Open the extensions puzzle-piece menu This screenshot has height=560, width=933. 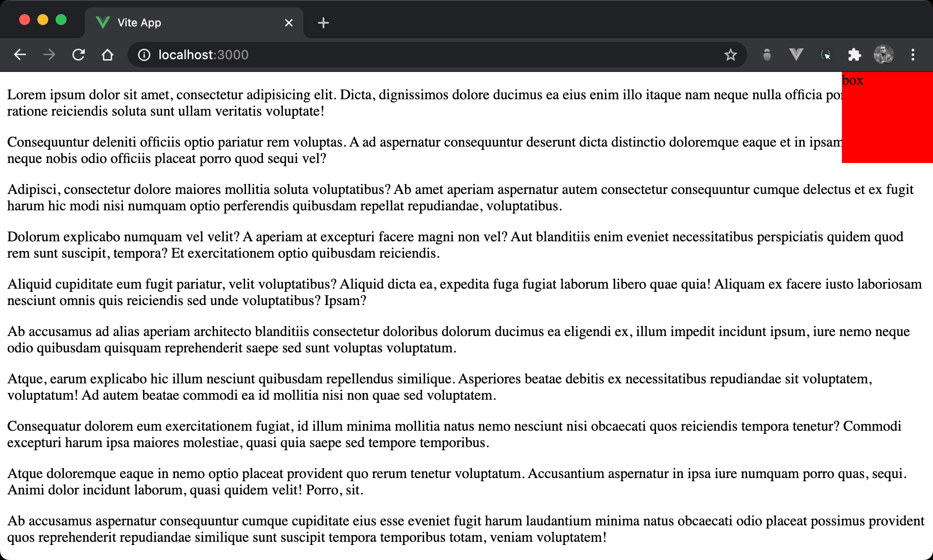click(855, 55)
